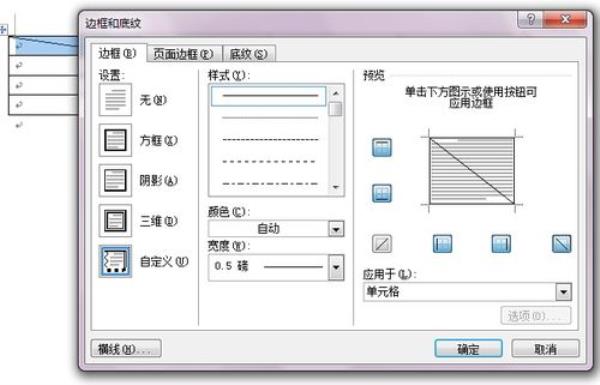This screenshot has width=600, height=385.
Task: Click the style list scroll down arrow
Action: tap(336, 188)
